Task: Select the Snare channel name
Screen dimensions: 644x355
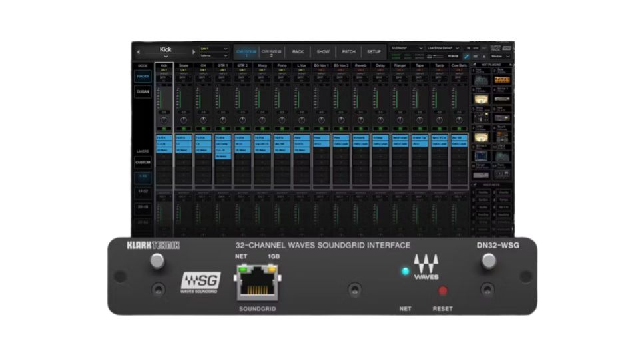Action: tap(184, 65)
